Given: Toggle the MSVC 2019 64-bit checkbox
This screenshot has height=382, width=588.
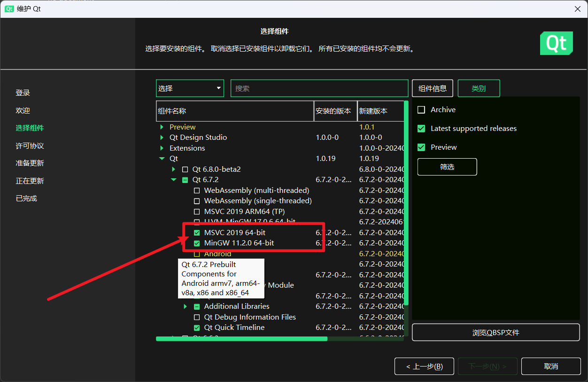Looking at the screenshot, I should coord(197,233).
